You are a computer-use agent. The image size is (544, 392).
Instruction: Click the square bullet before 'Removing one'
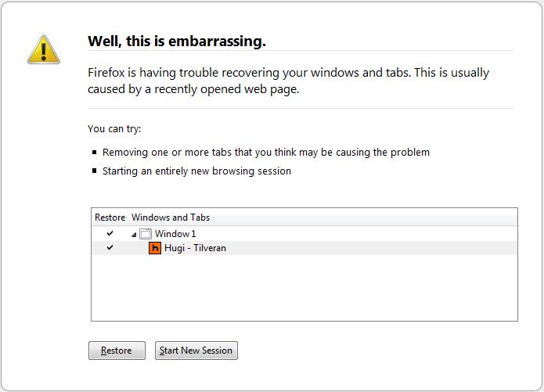(x=95, y=152)
